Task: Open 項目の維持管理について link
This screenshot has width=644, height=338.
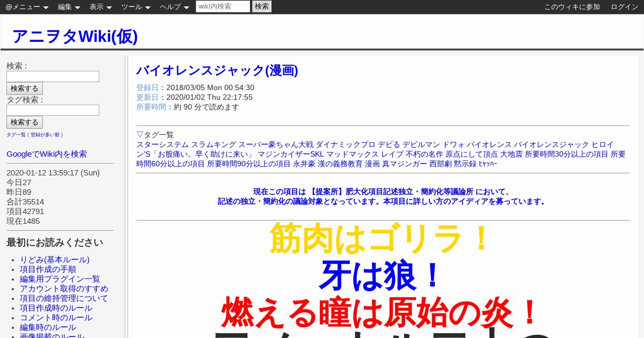Action: (64, 298)
